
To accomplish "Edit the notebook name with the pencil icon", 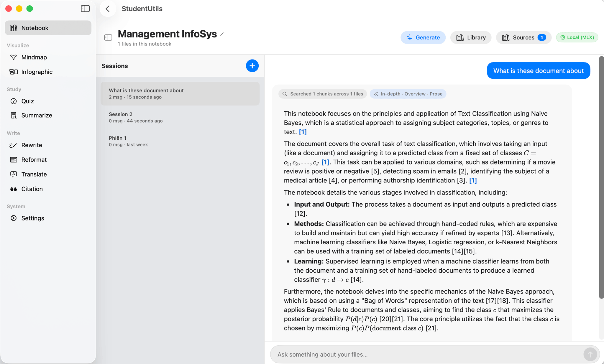I will [222, 34].
